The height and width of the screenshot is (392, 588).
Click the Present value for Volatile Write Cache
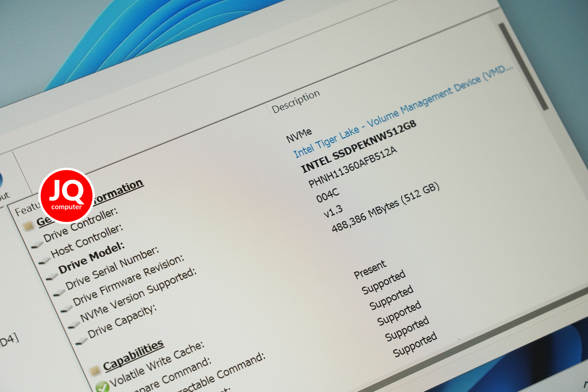click(370, 269)
